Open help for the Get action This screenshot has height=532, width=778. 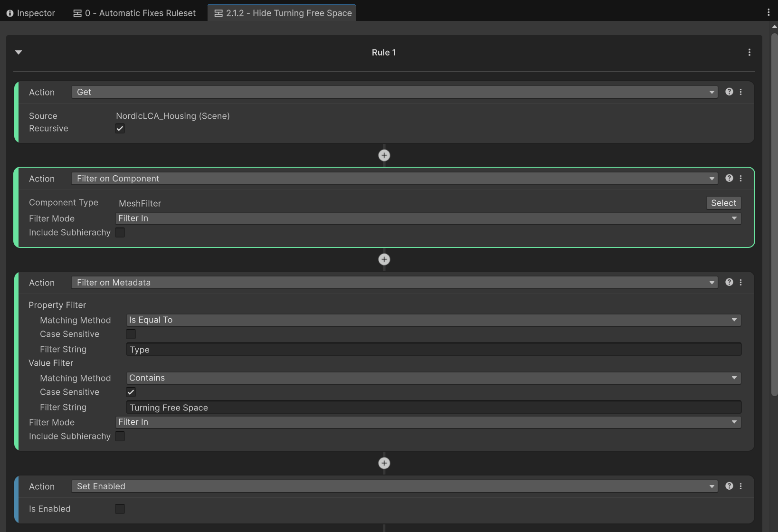coord(729,92)
